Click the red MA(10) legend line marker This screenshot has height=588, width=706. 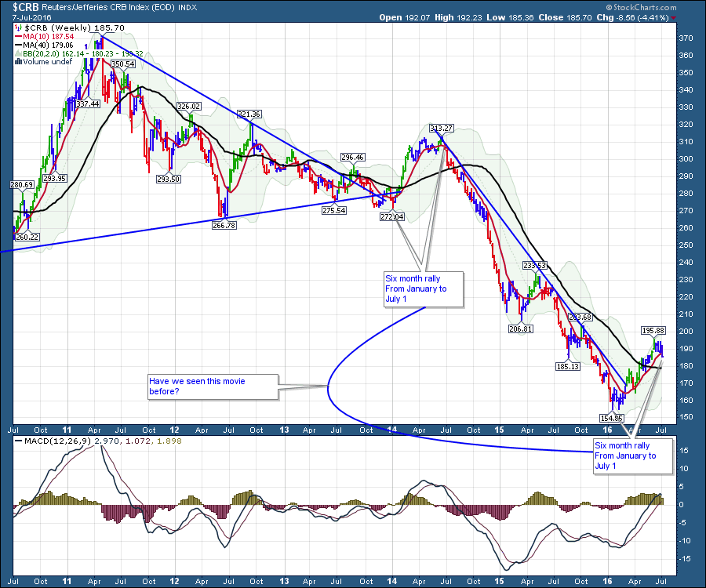(19, 36)
